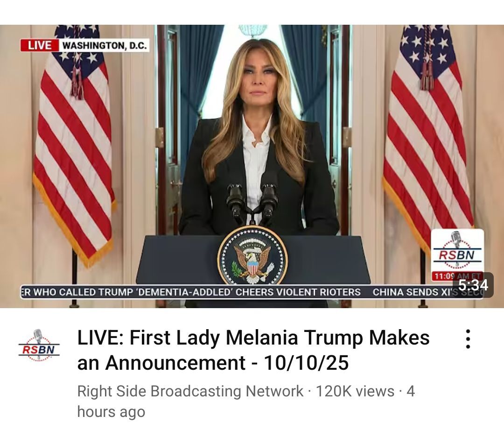Click the 5:34 duration badge
This screenshot has width=504, height=444.
click(x=473, y=285)
